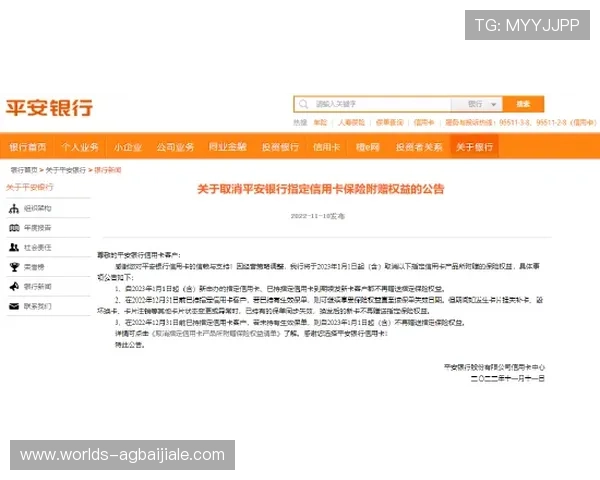This screenshot has width=600, height=480.
Task: Open the 个人业务 nav menu
Action: point(80,147)
